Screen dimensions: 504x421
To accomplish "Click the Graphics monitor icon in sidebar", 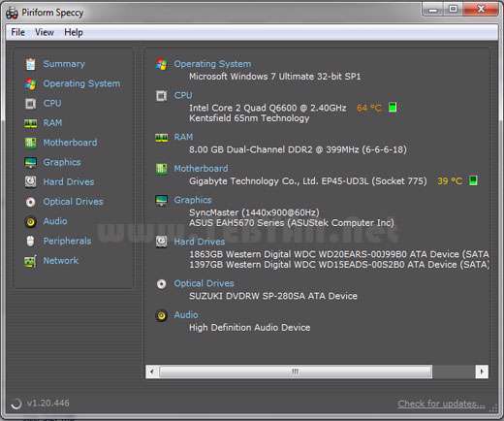I will [x=31, y=162].
